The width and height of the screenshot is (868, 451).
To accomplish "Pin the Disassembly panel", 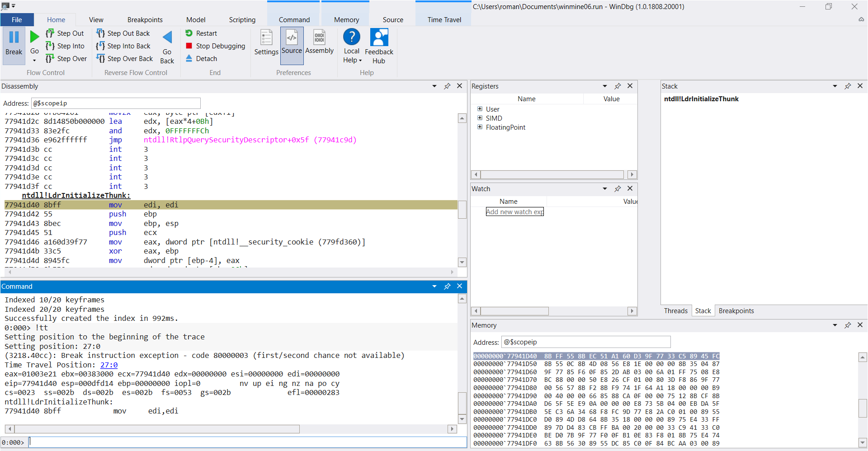I will coord(447,86).
